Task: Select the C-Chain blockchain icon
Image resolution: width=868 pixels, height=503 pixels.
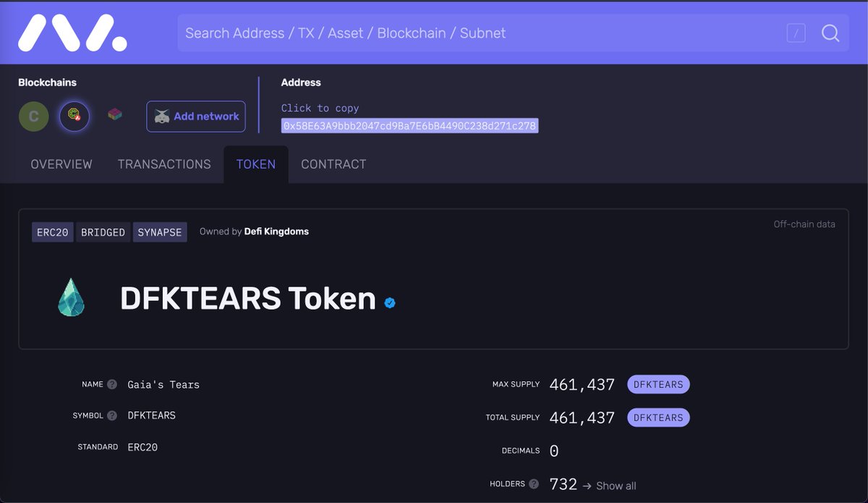Action: [x=33, y=117]
